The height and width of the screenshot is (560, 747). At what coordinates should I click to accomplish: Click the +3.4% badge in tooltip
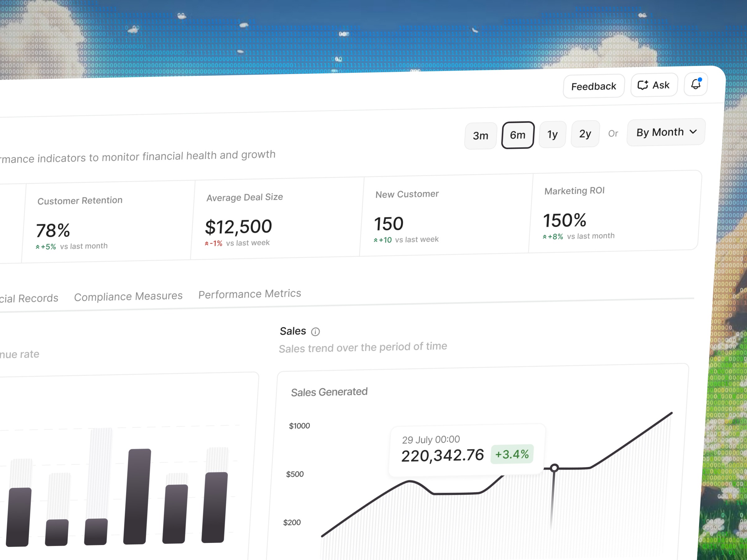(x=512, y=454)
